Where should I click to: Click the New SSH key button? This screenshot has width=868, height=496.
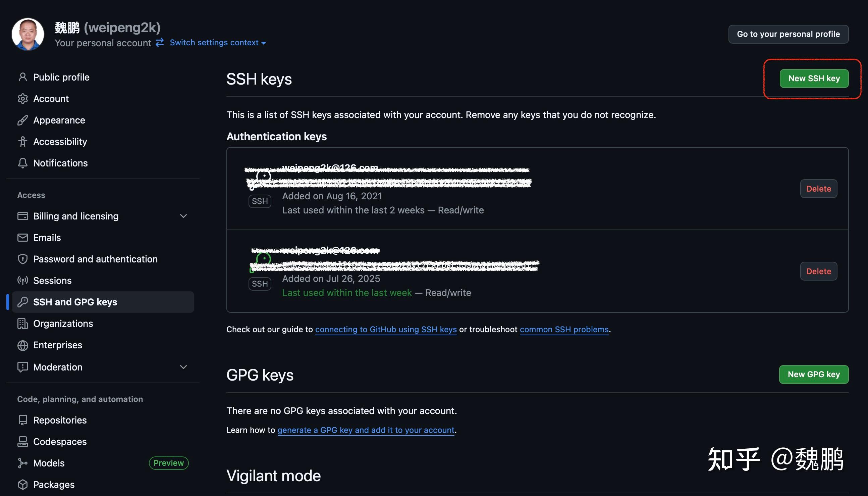pos(814,78)
